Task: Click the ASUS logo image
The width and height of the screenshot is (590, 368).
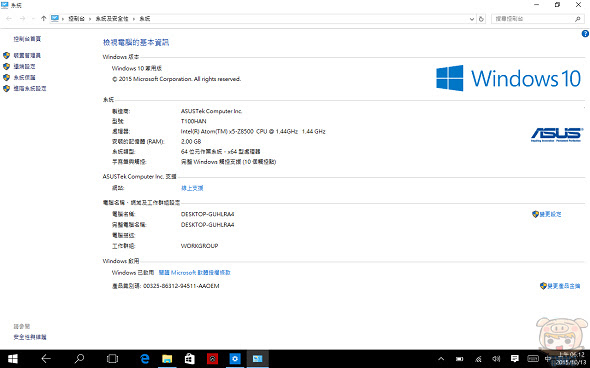Action: tap(557, 135)
